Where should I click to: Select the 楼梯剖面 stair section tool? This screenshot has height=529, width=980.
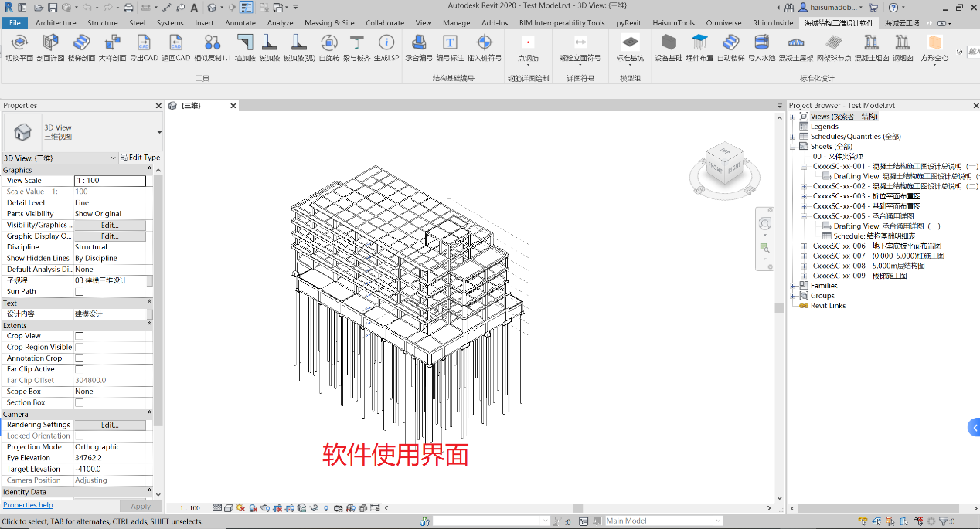pyautogui.click(x=81, y=43)
